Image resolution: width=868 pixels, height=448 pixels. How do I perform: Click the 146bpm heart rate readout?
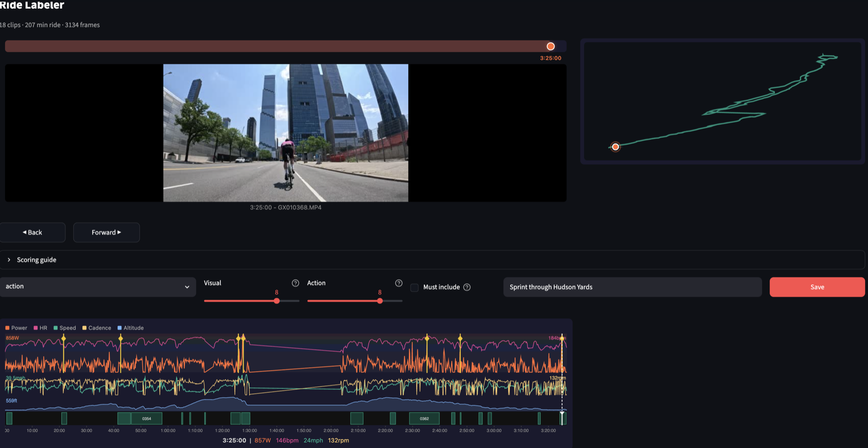click(287, 440)
